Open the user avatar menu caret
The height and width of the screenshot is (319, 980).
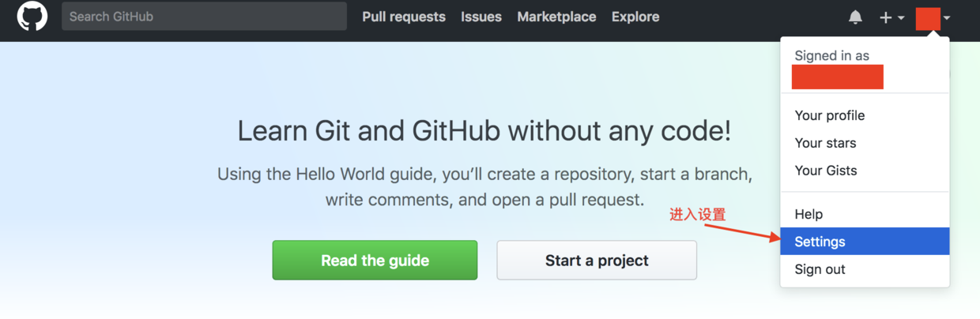[x=947, y=17]
